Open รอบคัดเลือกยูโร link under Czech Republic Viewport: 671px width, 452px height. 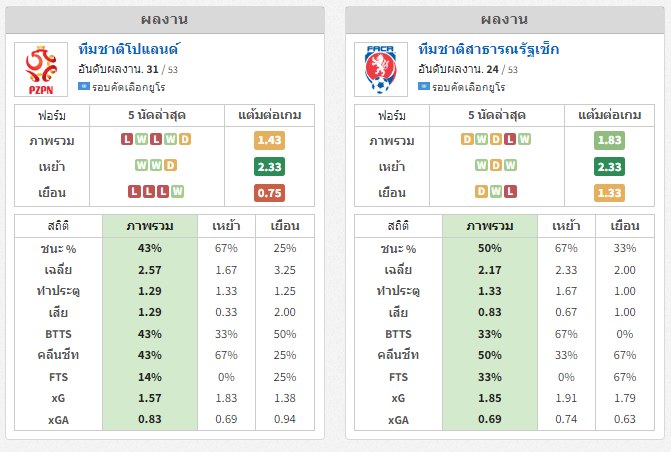[469, 87]
